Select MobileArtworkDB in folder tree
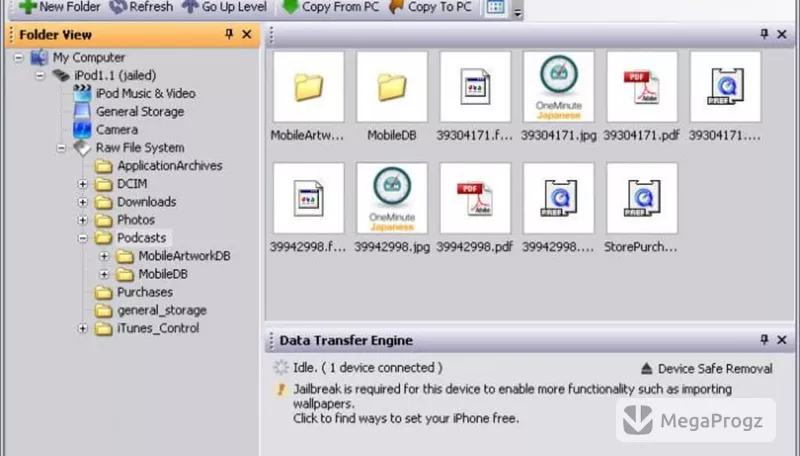The image size is (800, 456). click(184, 256)
